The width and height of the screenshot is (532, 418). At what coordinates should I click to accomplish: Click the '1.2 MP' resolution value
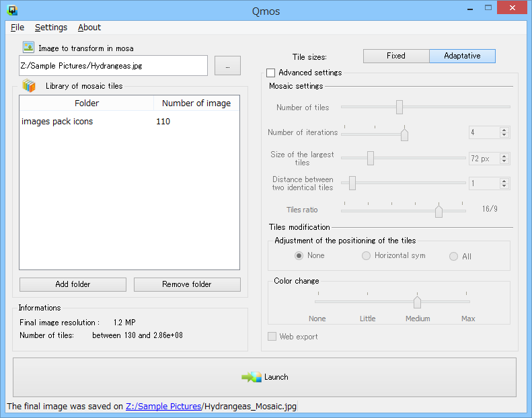pyautogui.click(x=124, y=323)
